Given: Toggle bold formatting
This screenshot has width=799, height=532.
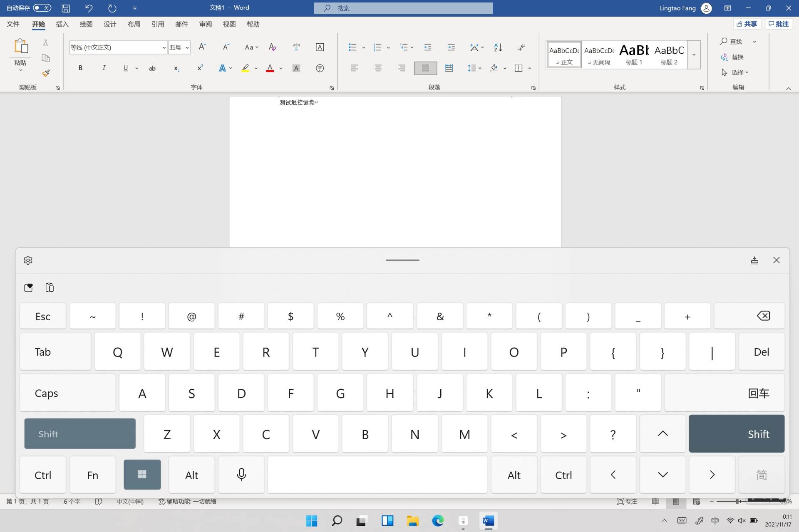Looking at the screenshot, I should point(80,68).
